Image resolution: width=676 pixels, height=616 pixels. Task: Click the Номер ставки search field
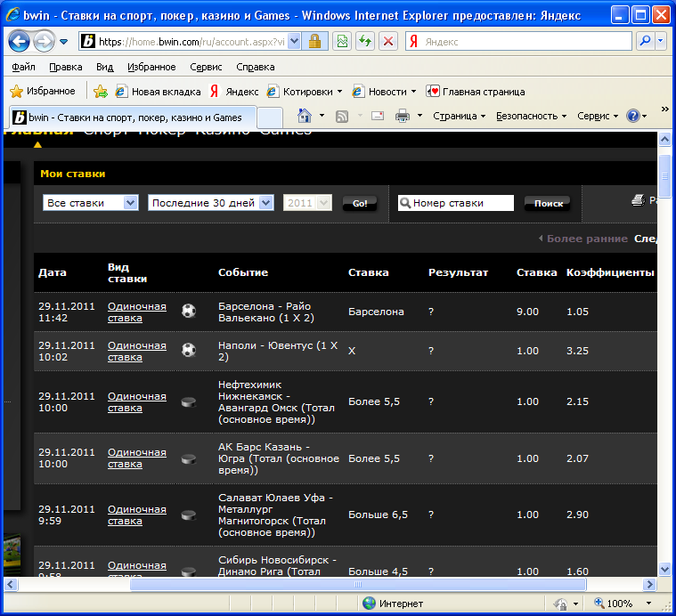(x=456, y=202)
